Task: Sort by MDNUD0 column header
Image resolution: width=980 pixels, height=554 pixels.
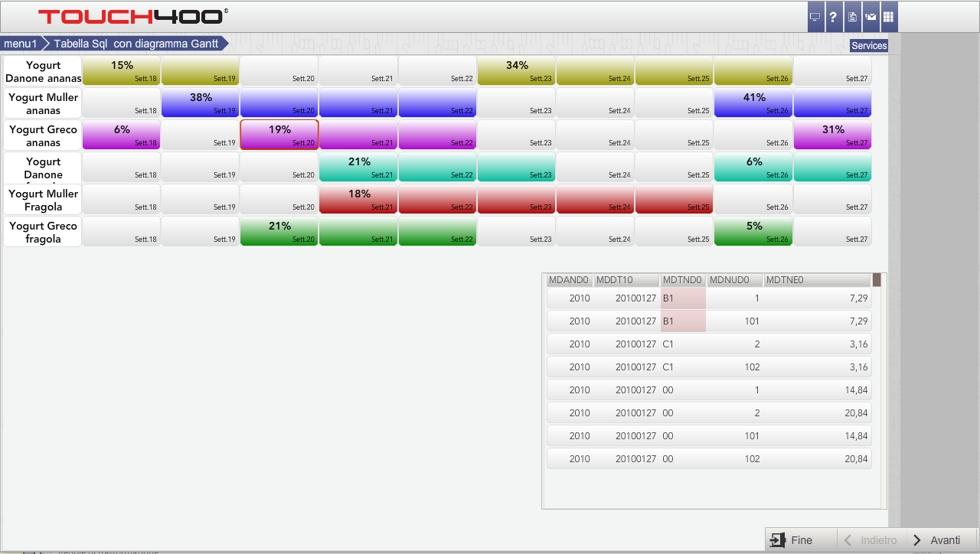Action: pos(735,280)
